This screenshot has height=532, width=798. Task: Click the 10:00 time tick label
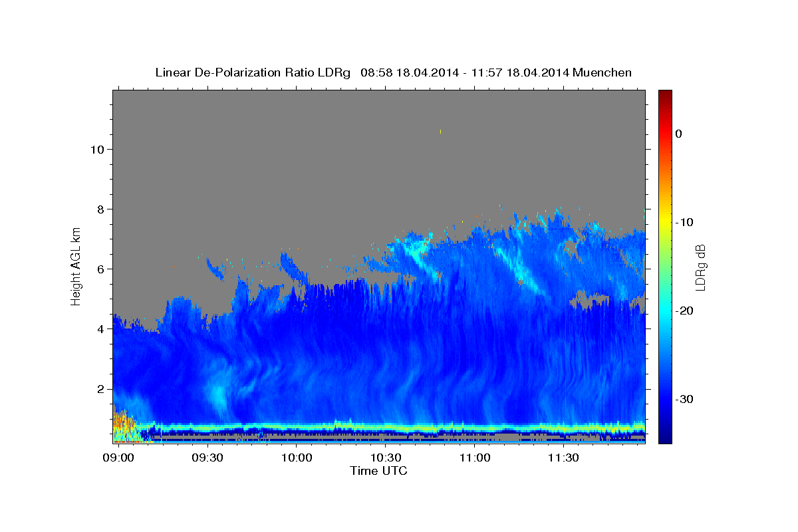(x=297, y=458)
